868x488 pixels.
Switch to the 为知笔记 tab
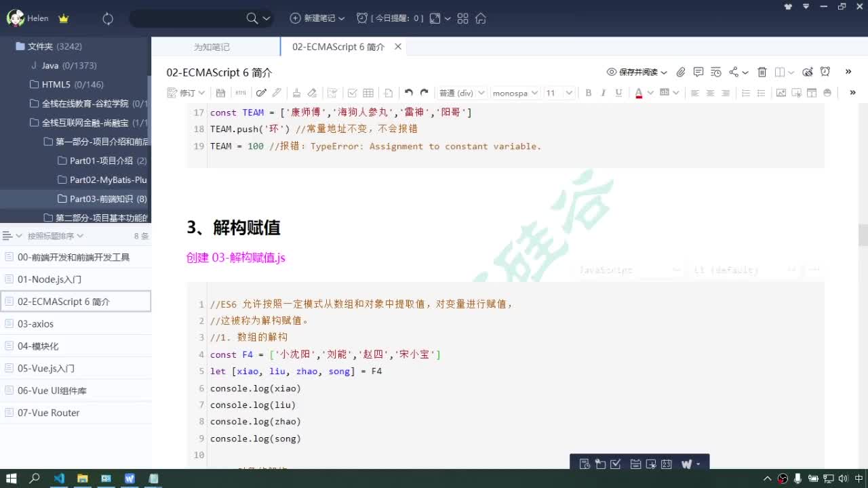click(212, 47)
